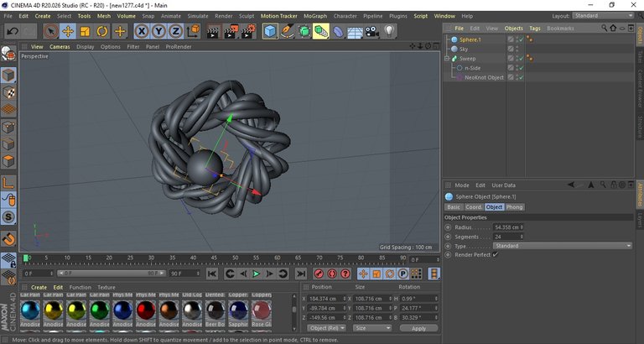The image size is (644, 344).
Task: Open the Size mode dropdown
Action: (x=372, y=328)
